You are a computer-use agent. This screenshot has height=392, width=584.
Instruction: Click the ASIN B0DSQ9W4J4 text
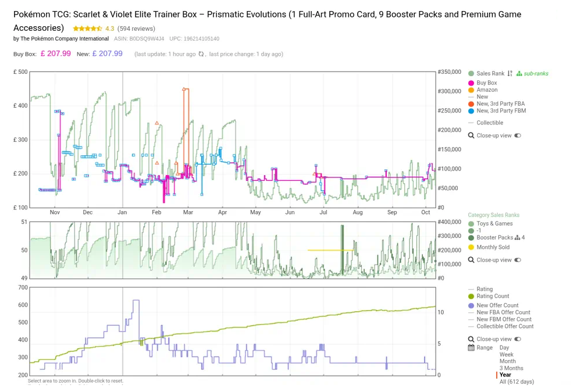point(139,39)
